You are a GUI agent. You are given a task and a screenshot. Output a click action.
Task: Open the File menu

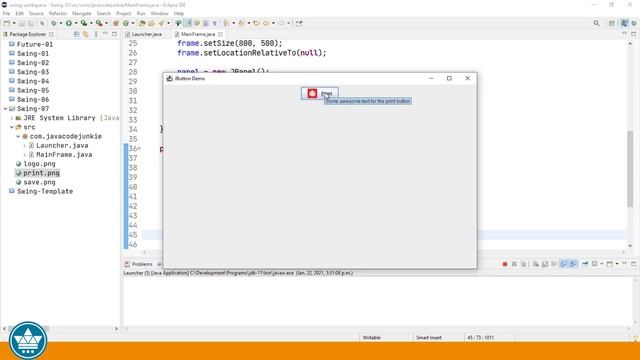coord(7,13)
